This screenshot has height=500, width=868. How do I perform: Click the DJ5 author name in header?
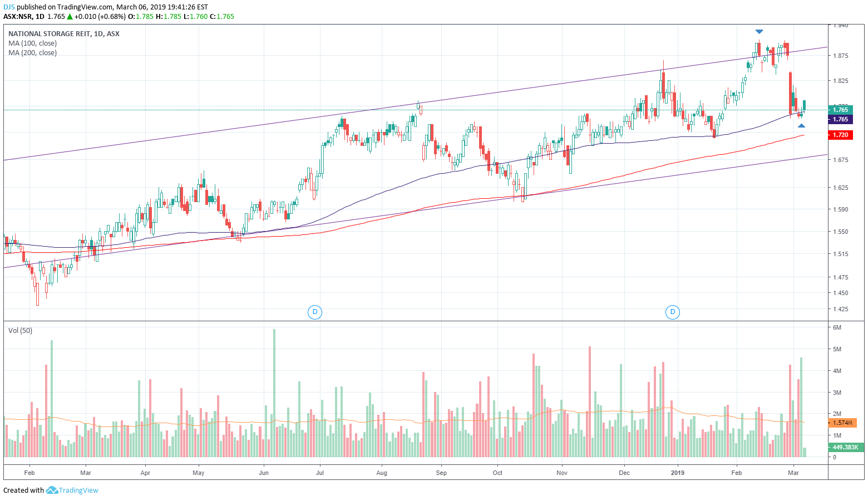click(9, 7)
